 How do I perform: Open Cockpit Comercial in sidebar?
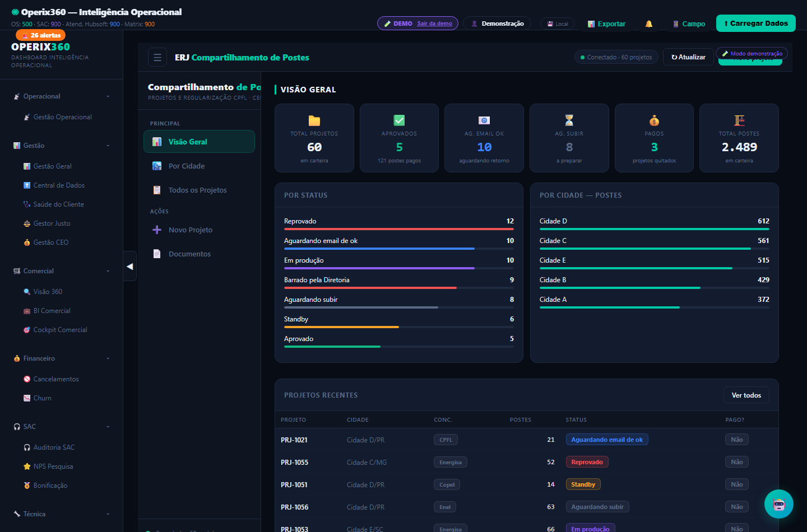[x=60, y=330]
